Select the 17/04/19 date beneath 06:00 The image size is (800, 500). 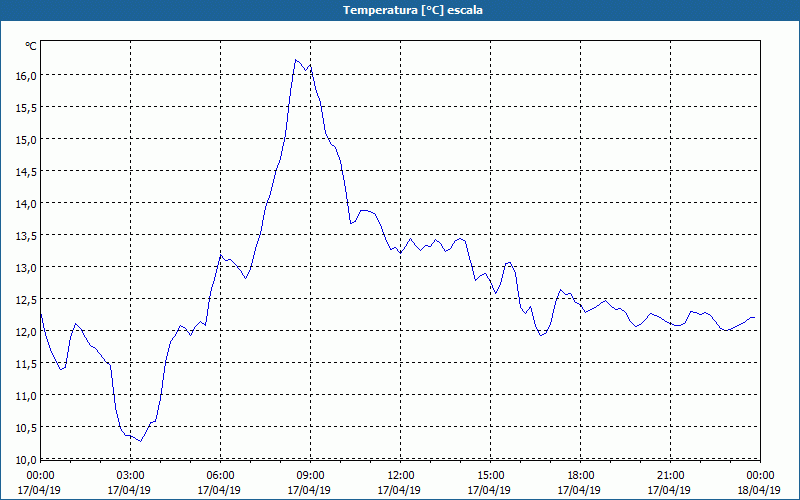pyautogui.click(x=219, y=490)
